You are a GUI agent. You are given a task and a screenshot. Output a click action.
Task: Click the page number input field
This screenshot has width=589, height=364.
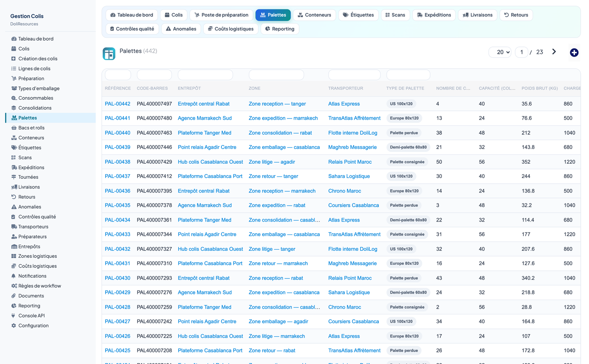[x=521, y=52]
